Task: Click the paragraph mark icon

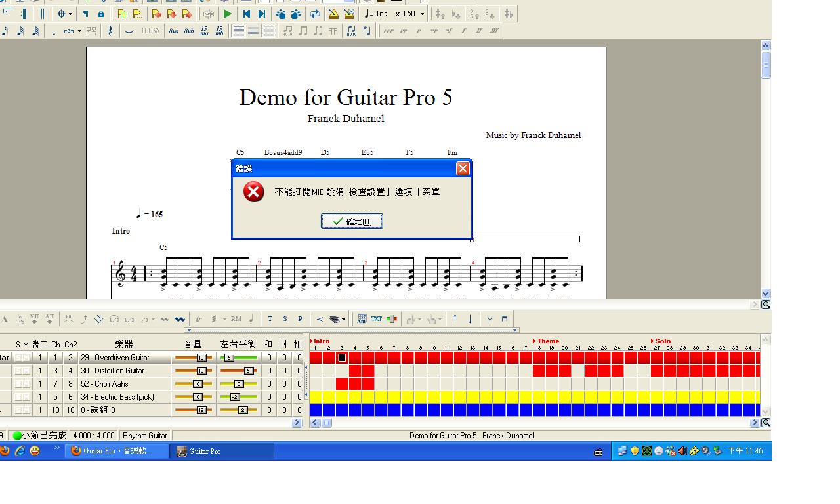Action: 86,14
